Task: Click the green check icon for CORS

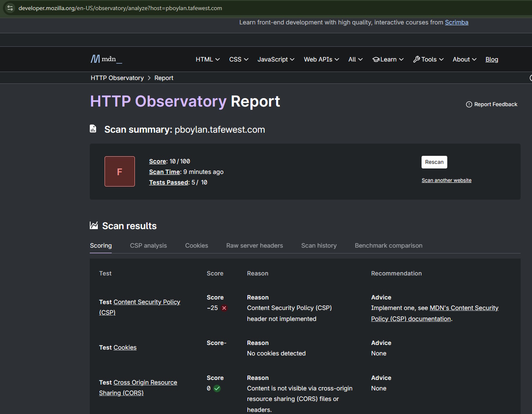Action: 217,388
